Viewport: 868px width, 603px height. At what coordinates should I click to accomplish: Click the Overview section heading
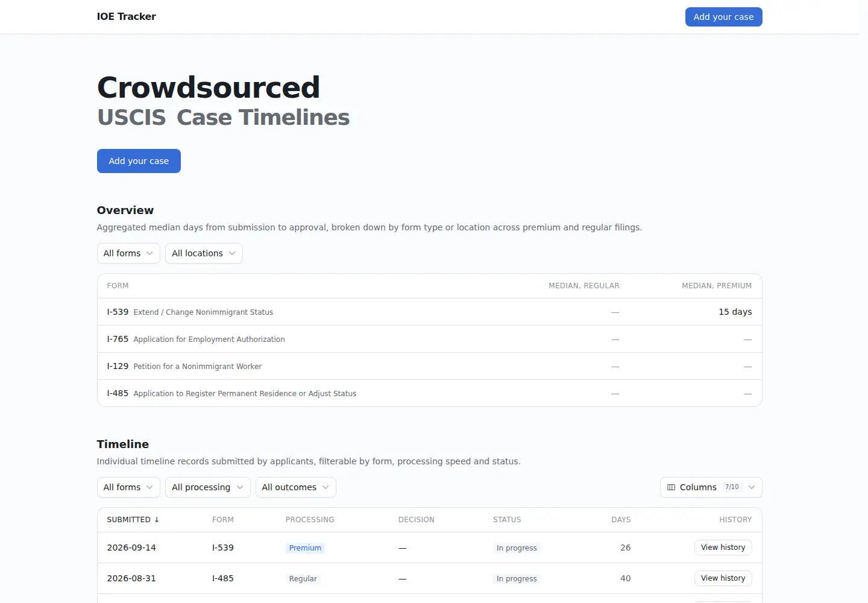[125, 210]
